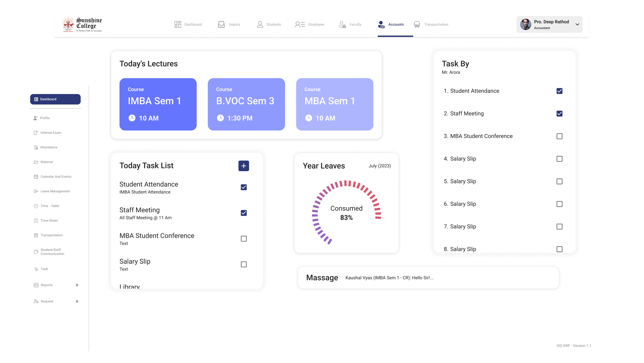Check MBA Student Conference in Today Task List

[x=244, y=239]
